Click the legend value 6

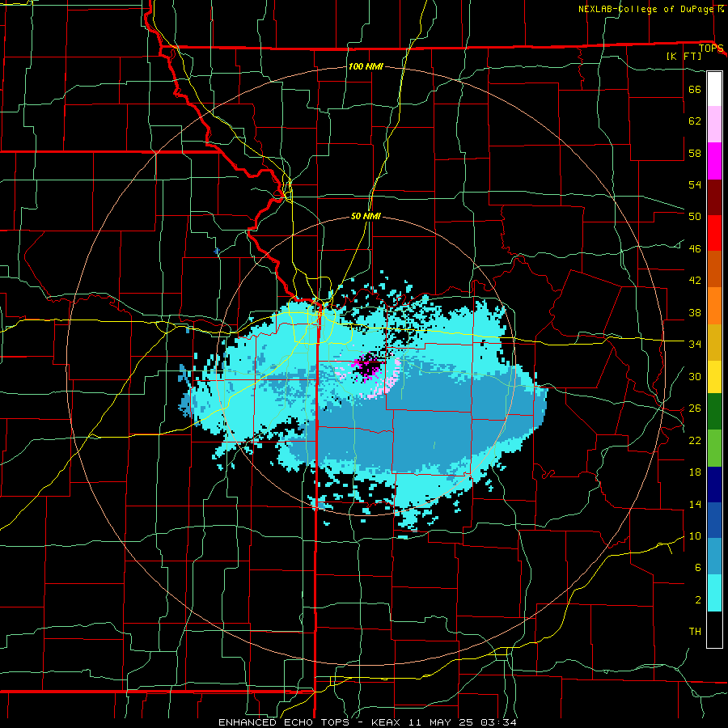point(698,567)
